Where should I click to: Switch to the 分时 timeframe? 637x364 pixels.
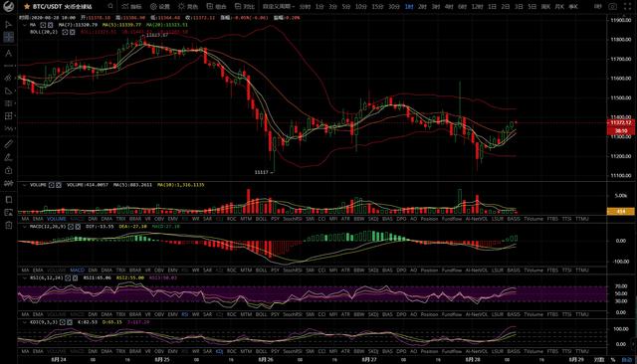(x=305, y=7)
